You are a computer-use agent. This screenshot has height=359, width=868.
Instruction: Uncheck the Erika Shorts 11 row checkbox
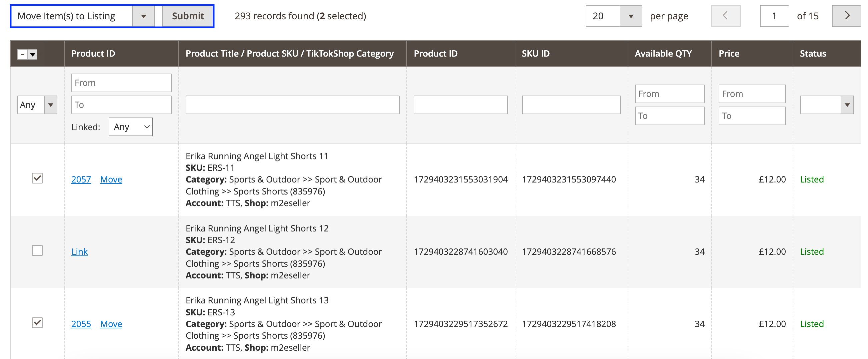coord(37,178)
